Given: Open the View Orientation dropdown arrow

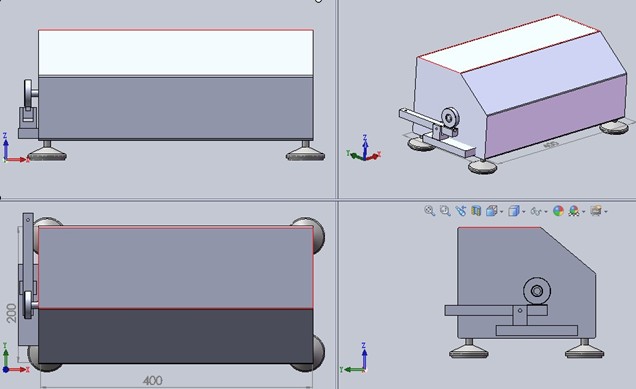Looking at the screenshot, I should (502, 212).
